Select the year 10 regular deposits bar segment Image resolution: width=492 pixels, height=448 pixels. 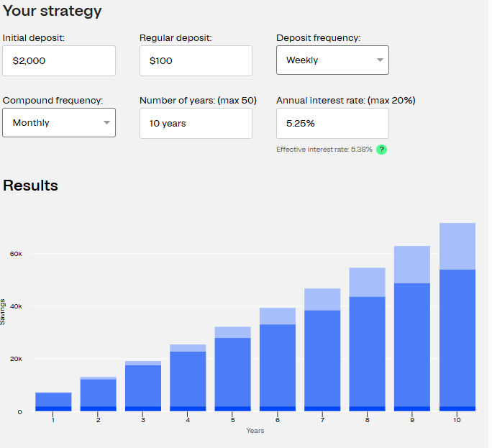point(457,337)
